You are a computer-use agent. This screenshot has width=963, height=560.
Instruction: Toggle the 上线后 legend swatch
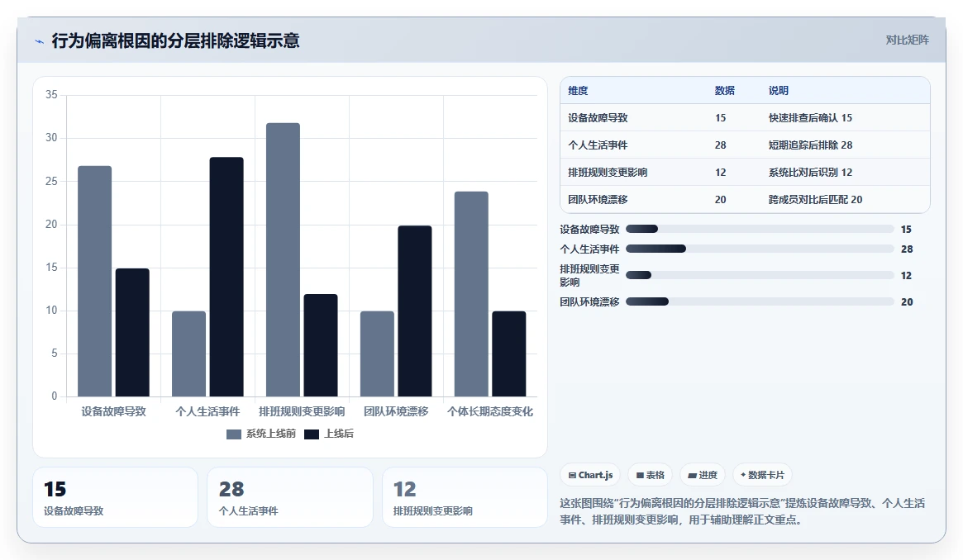(x=312, y=434)
